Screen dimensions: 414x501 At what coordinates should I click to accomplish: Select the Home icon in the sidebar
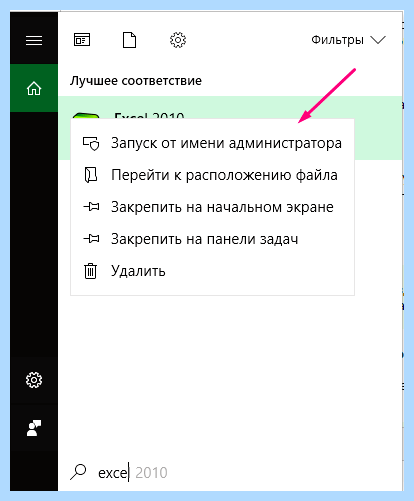coord(34,88)
